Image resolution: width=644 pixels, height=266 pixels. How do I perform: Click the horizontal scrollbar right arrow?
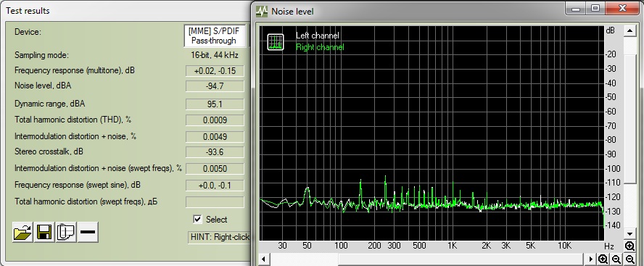(x=590, y=259)
